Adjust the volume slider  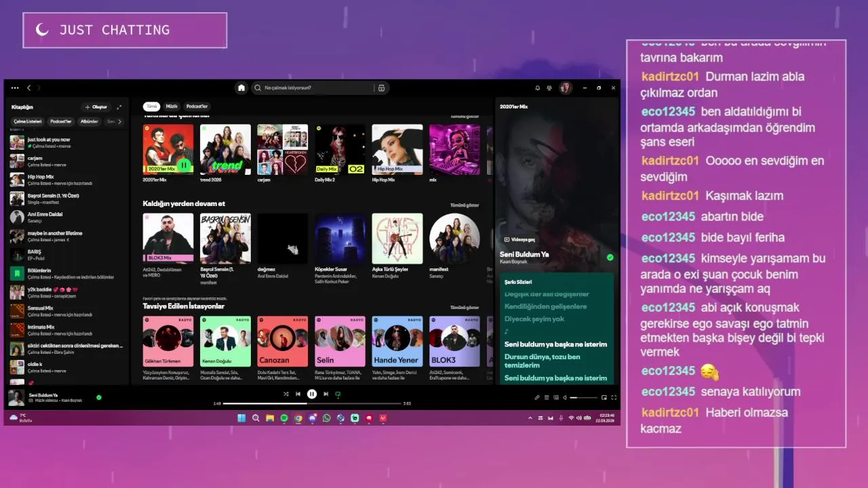583,397
